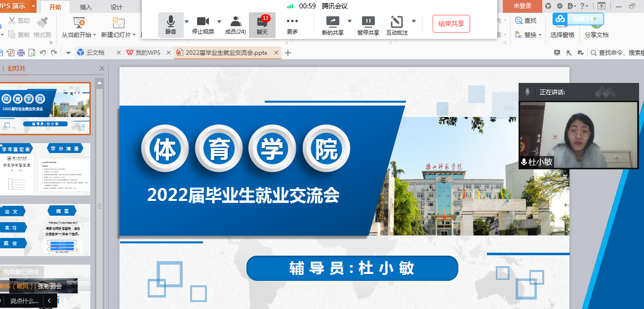Stop video using the camera button
The width and height of the screenshot is (644, 309).
202,25
